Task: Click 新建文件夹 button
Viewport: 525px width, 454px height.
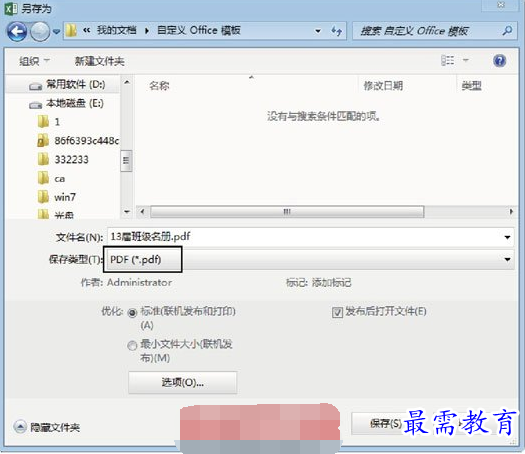Action: (x=99, y=61)
